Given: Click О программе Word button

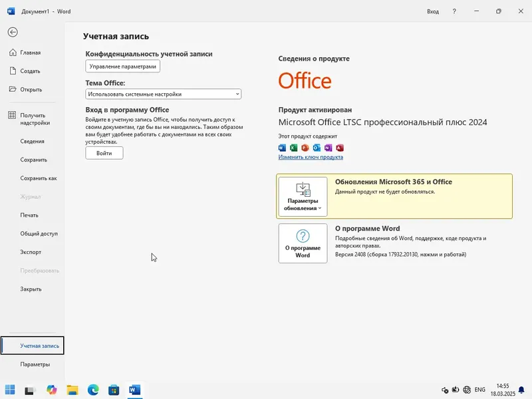Looking at the screenshot, I should pos(303,243).
